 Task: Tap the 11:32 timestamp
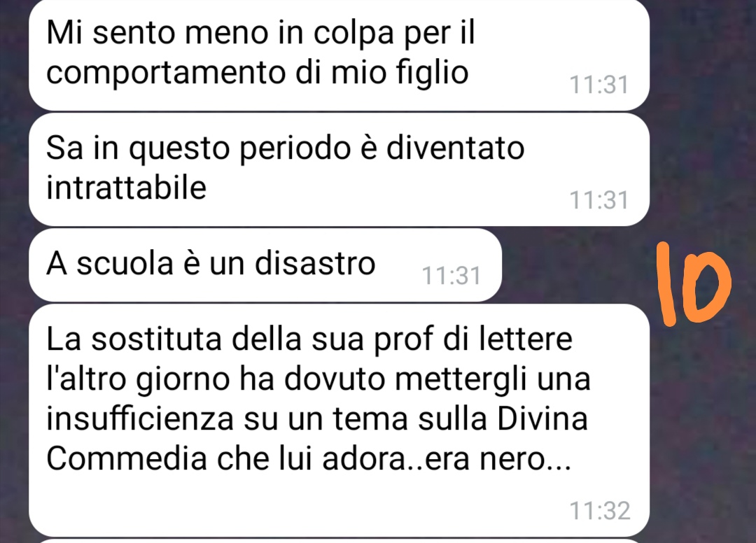click(600, 511)
